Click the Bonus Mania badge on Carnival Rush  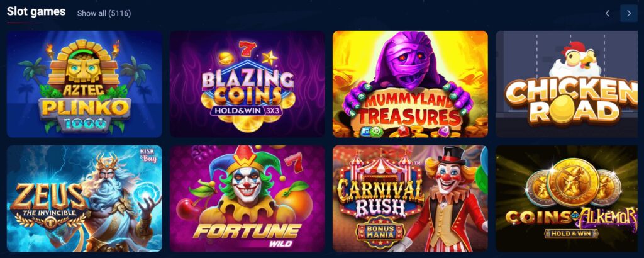coord(380,232)
